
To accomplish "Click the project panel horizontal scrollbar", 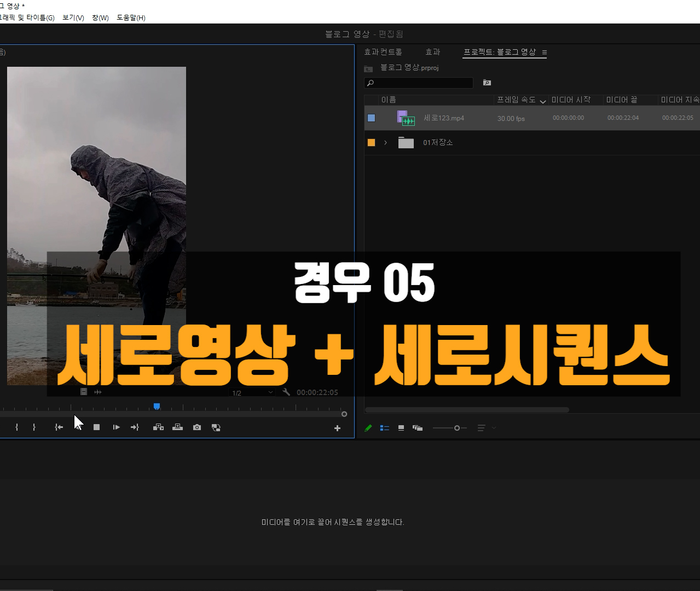I will coord(467,409).
